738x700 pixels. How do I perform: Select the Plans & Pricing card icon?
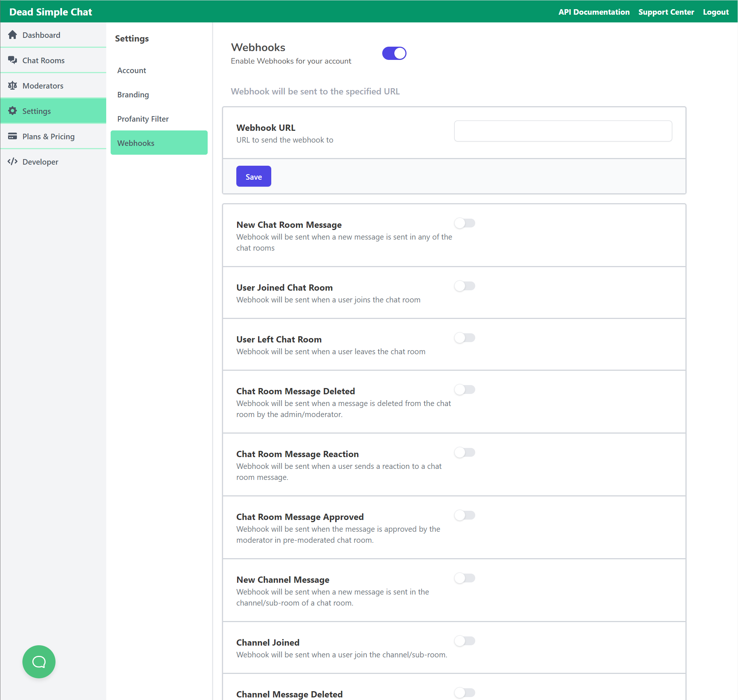click(x=13, y=136)
